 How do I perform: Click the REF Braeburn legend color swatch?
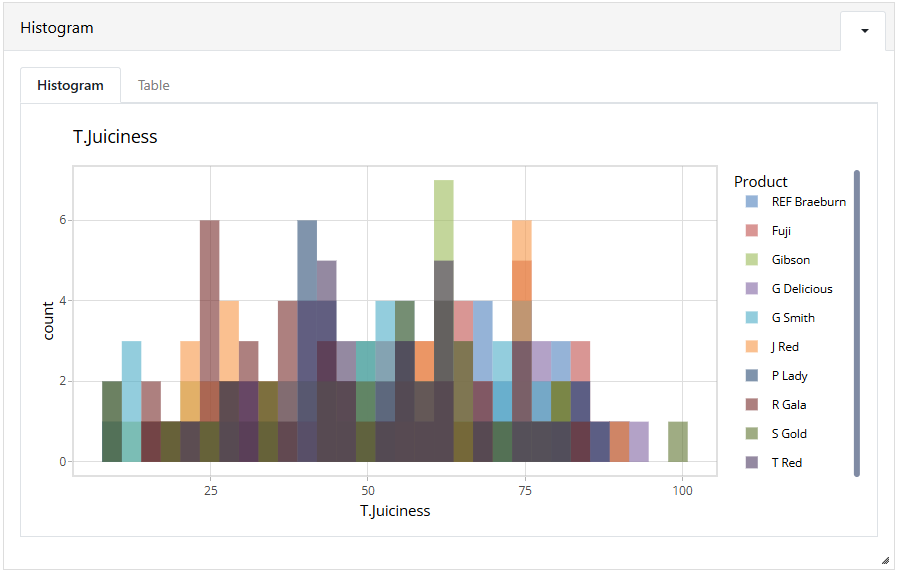coord(751,202)
